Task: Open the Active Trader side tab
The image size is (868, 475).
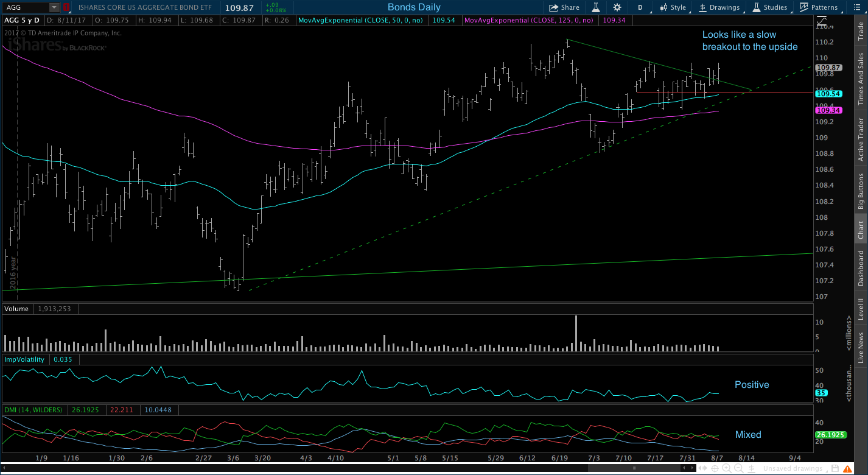Action: click(861, 139)
